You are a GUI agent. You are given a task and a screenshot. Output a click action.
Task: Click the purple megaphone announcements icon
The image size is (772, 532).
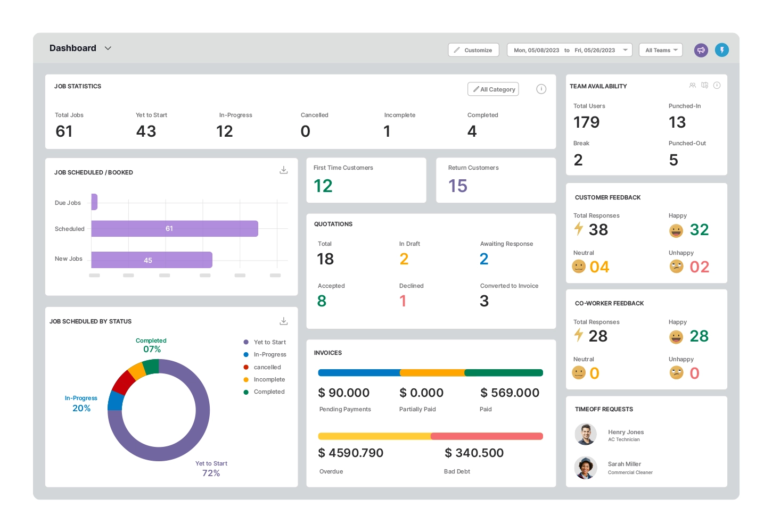point(701,50)
